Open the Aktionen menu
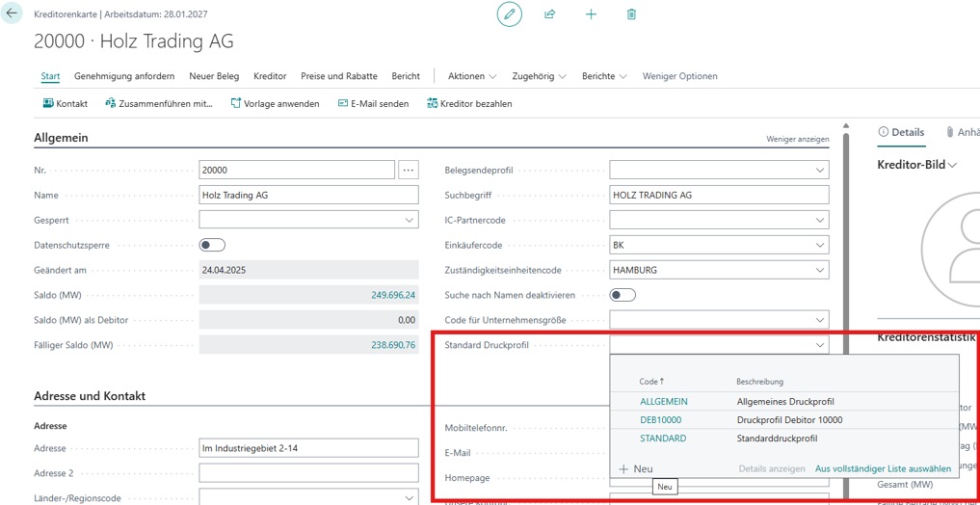The image size is (980, 505). 472,76
